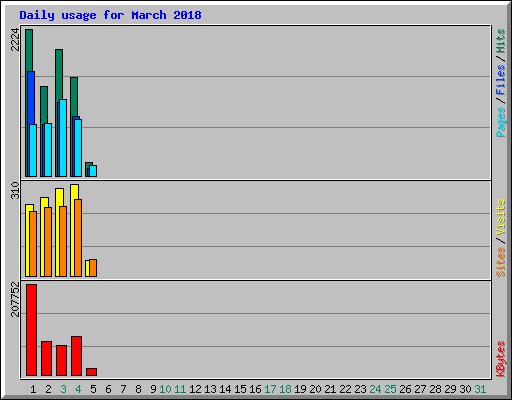512x400 pixels.
Task: Click the green weekend day label 4
Action: (x=78, y=389)
